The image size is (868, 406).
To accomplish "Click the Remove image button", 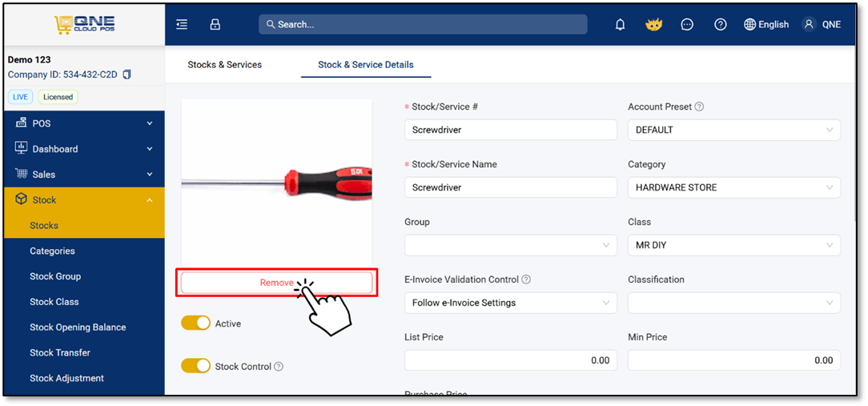I will click(x=277, y=283).
